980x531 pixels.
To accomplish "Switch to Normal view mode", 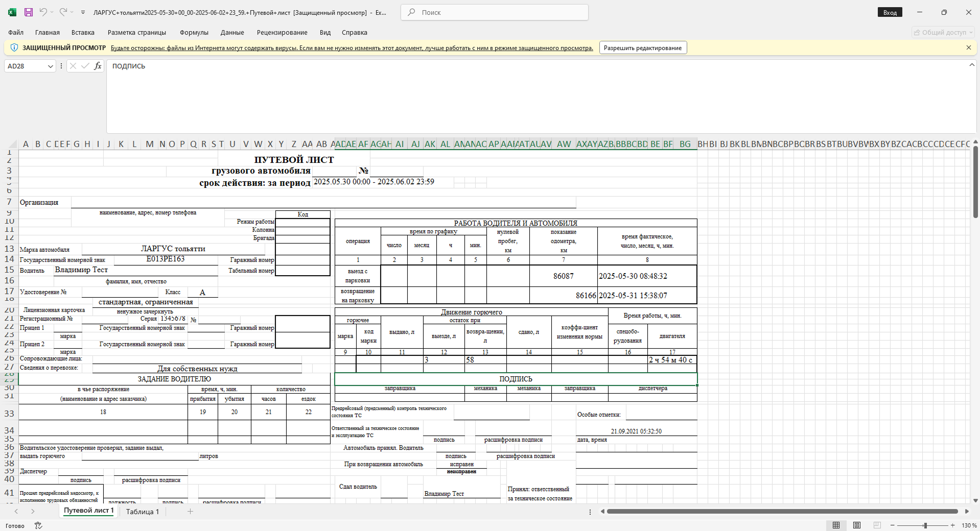I will click(x=836, y=525).
